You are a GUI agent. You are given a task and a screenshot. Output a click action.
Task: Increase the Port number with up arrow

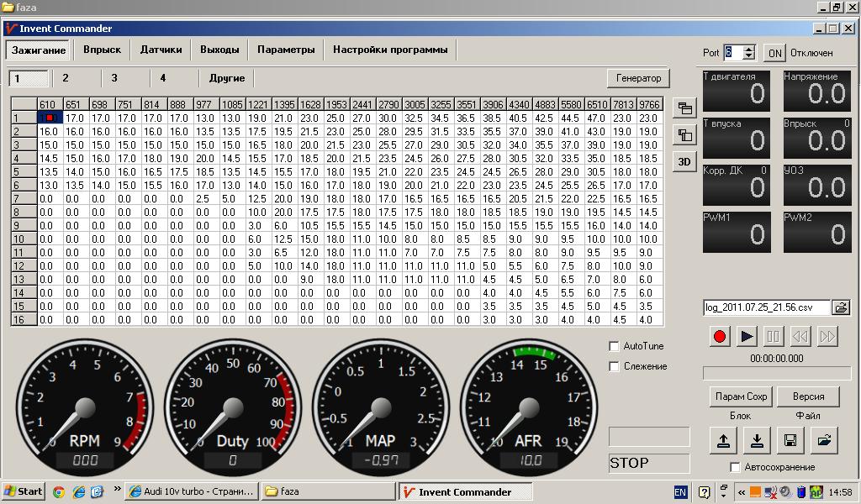[x=749, y=49]
